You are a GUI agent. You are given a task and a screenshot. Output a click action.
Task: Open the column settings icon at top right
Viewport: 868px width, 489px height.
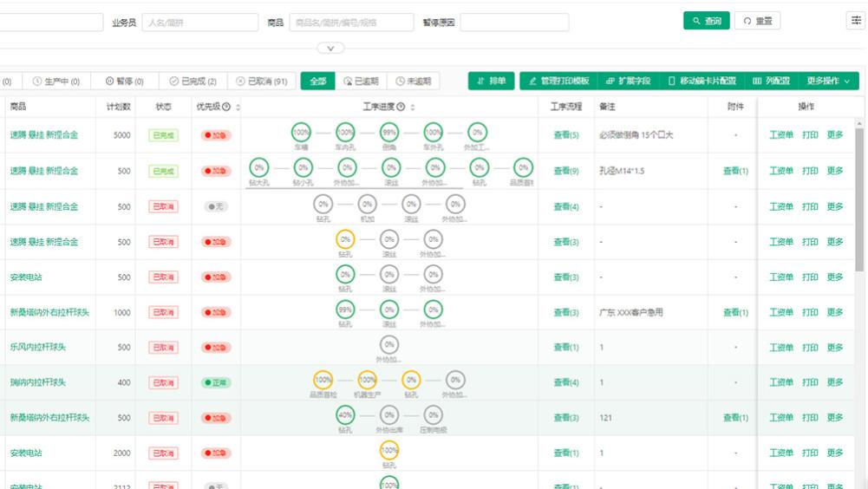[x=856, y=21]
